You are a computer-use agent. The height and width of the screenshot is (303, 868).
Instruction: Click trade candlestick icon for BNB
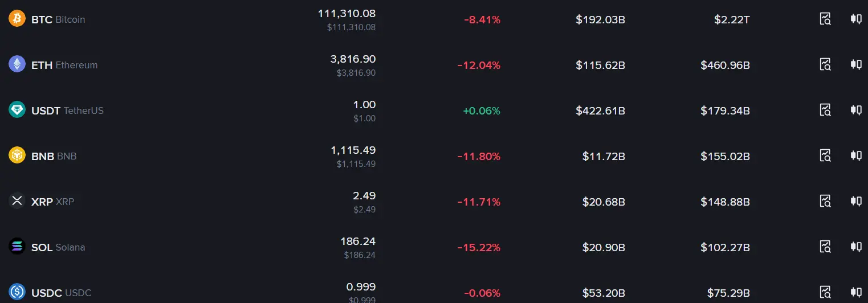(x=855, y=155)
